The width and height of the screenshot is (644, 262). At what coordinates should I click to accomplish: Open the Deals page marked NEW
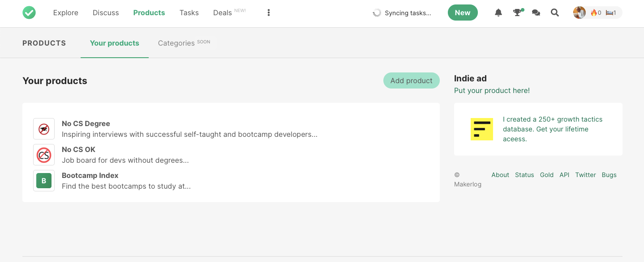pos(222,13)
